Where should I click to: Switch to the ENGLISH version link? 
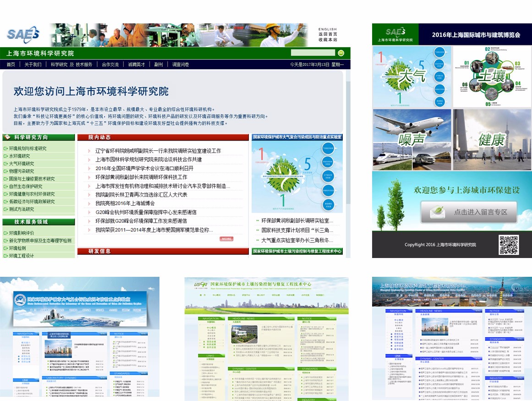(328, 29)
